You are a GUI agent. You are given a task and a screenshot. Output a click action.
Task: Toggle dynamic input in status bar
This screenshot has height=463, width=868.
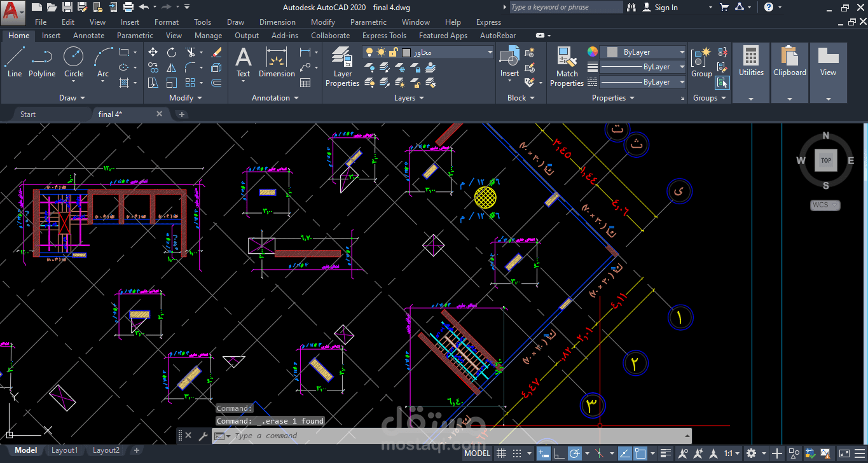click(x=543, y=453)
